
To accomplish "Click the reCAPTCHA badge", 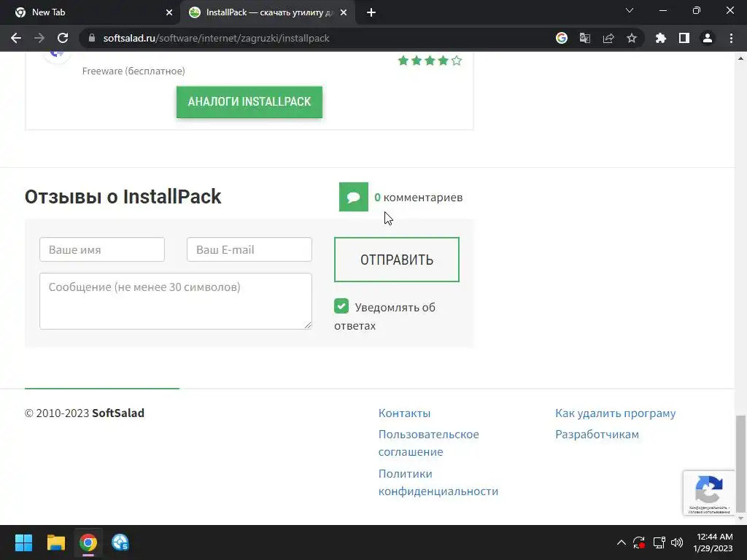I will pyautogui.click(x=709, y=493).
